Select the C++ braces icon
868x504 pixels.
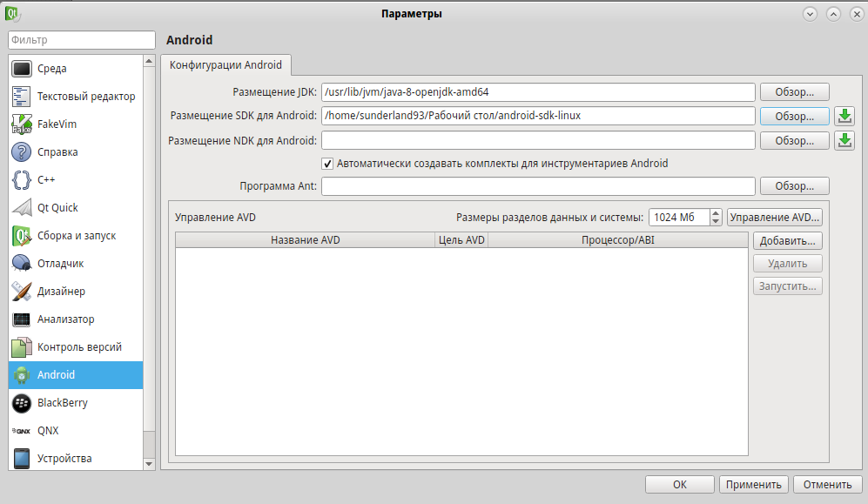point(22,180)
